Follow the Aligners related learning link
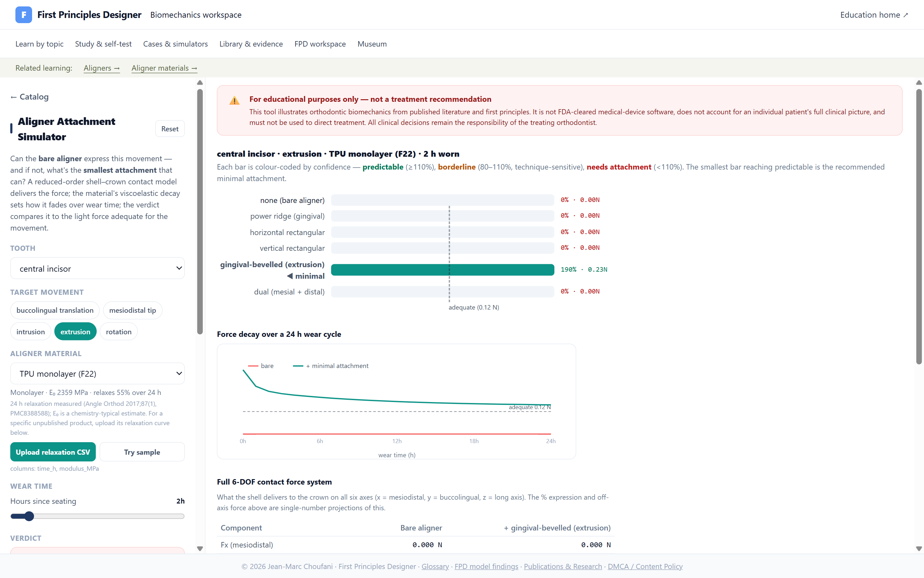Screen dimensions: 924x578 click(102, 68)
